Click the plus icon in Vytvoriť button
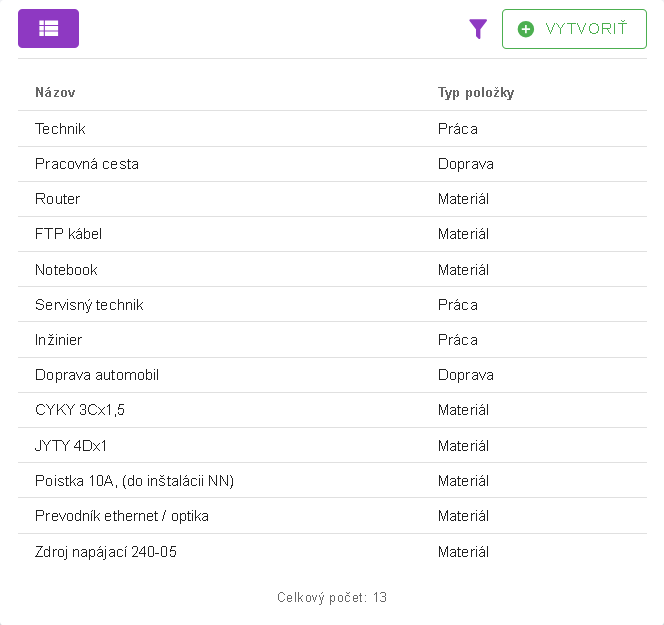Screen dimensions: 664x625 (x=526, y=29)
